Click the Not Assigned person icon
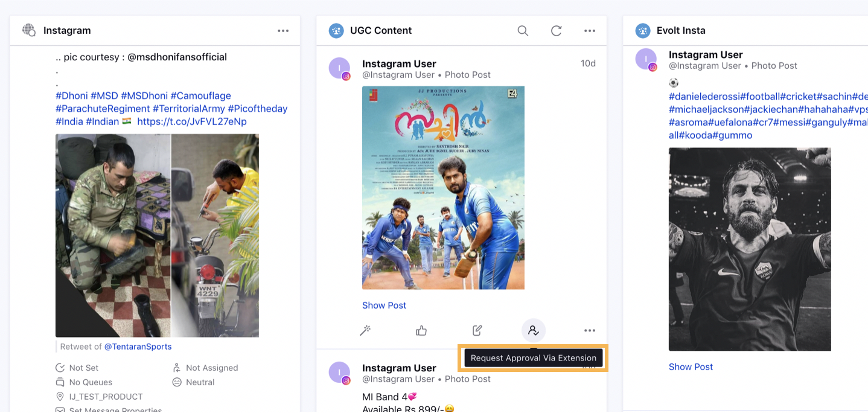 coord(177,368)
